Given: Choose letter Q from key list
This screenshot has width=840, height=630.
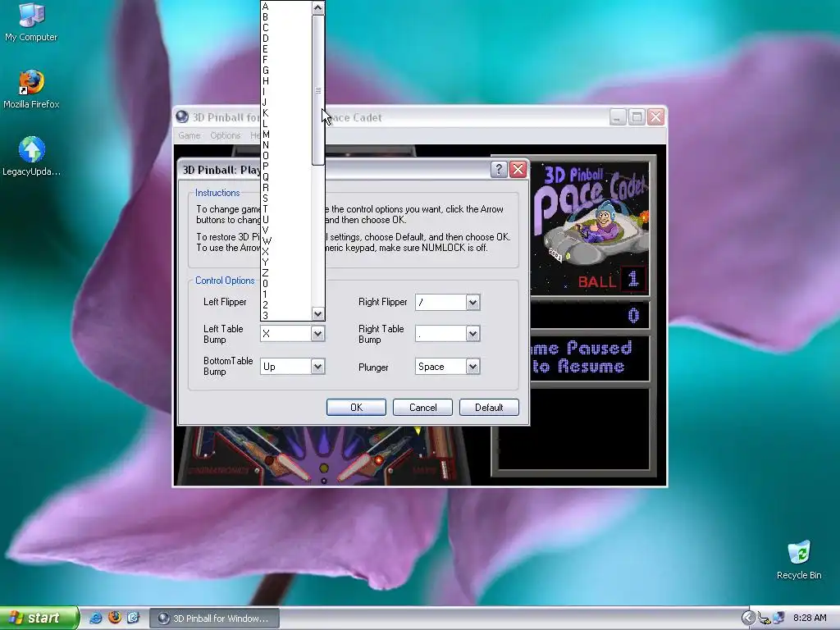Looking at the screenshot, I should (286, 177).
